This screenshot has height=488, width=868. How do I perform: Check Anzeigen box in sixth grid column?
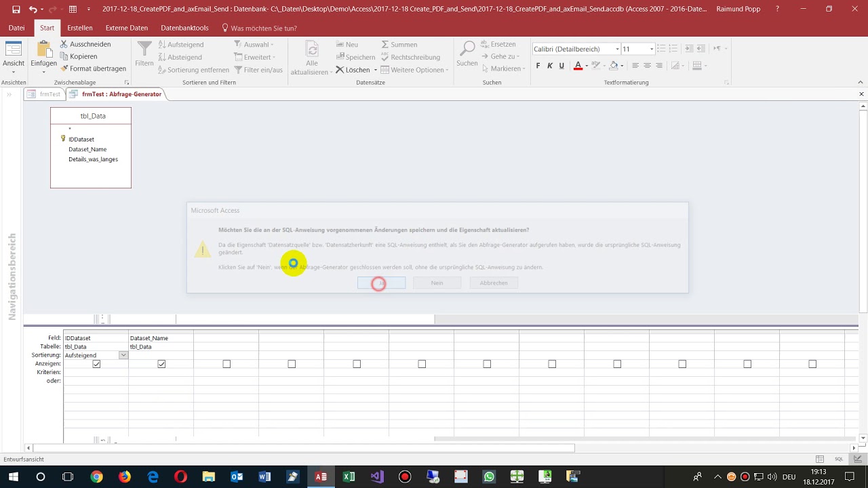pyautogui.click(x=422, y=364)
